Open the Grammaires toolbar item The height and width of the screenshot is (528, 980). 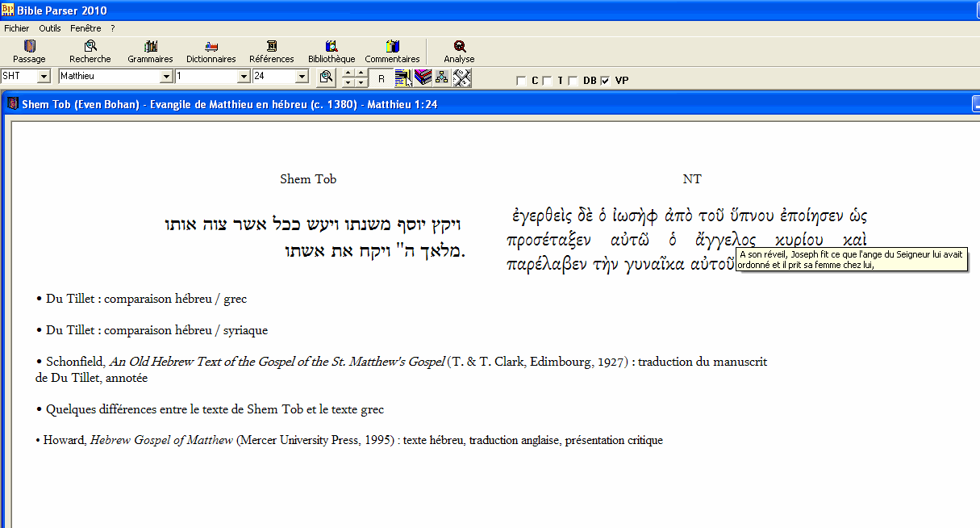pyautogui.click(x=150, y=52)
